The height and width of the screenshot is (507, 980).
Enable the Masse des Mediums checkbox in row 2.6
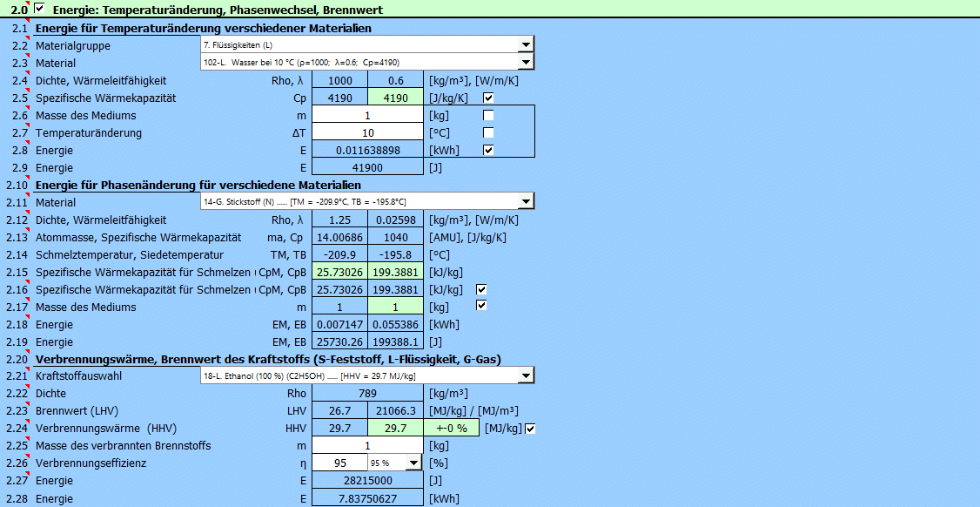pos(488,115)
